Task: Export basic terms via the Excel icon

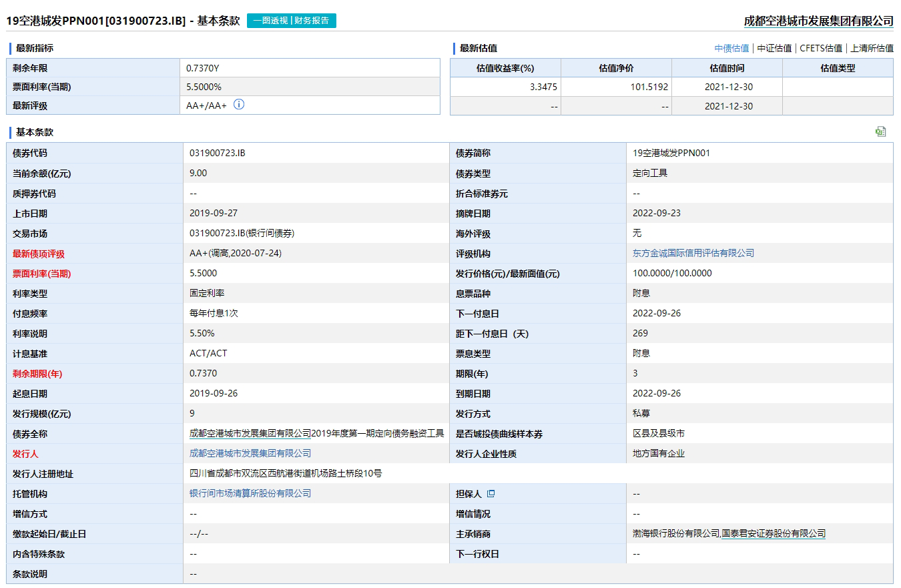Action: (880, 131)
